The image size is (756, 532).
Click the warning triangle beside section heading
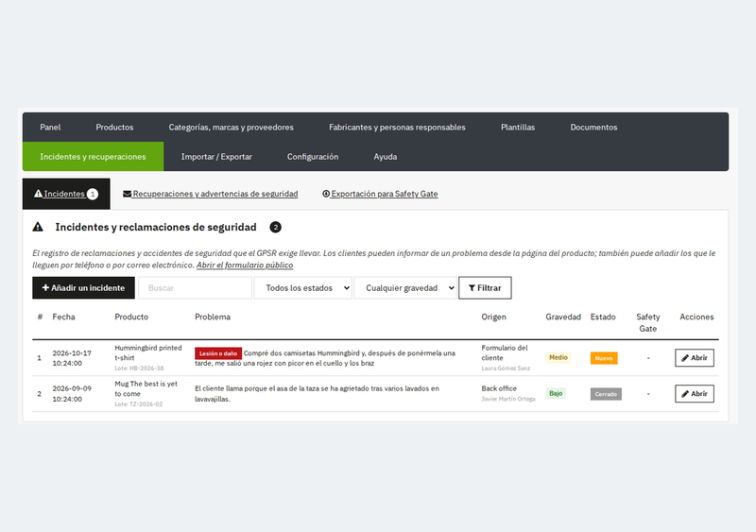point(38,227)
